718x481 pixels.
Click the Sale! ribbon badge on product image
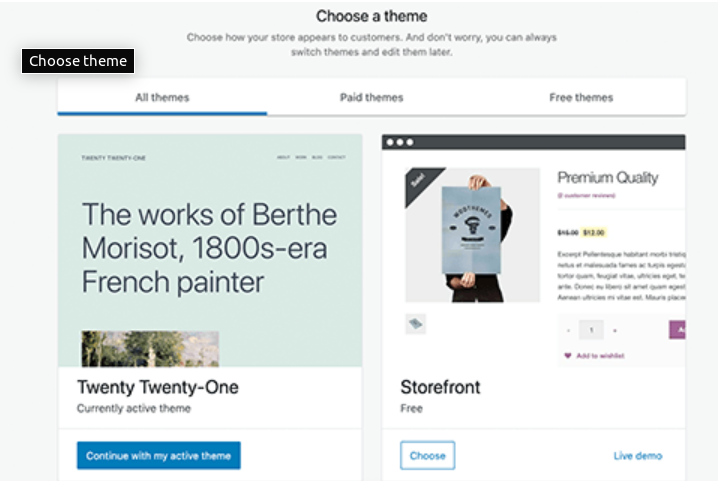coord(418,181)
